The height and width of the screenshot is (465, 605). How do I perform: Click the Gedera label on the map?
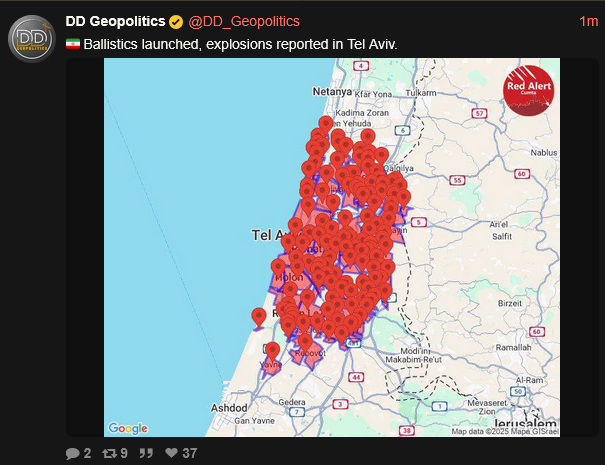[292, 402]
